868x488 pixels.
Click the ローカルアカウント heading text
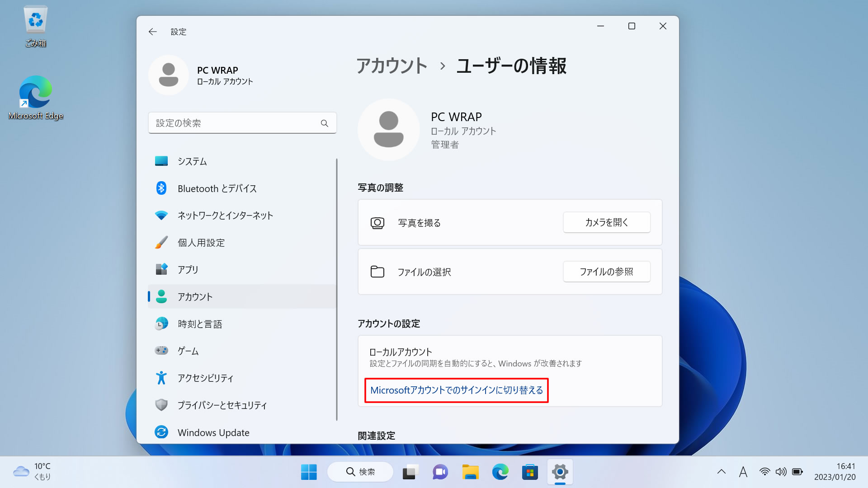pos(401,352)
